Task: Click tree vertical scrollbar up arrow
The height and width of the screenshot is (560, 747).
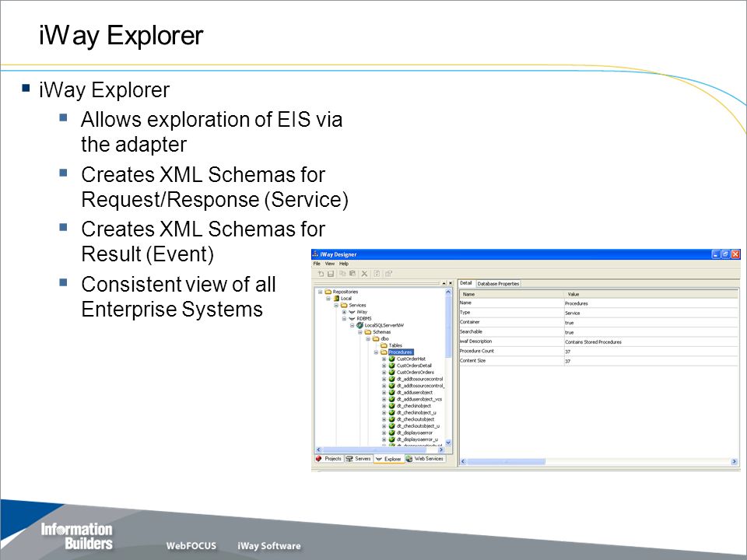Action: tap(448, 292)
